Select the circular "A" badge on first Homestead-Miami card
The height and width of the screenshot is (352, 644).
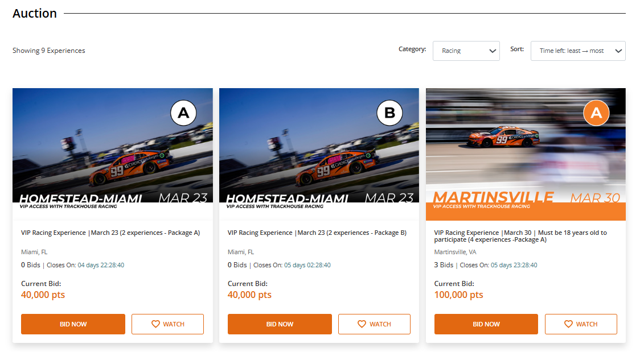(183, 113)
